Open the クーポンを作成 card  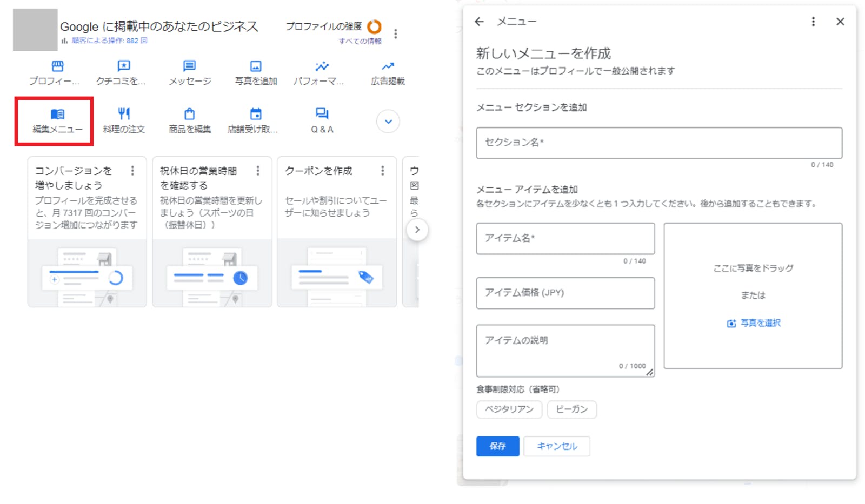337,232
